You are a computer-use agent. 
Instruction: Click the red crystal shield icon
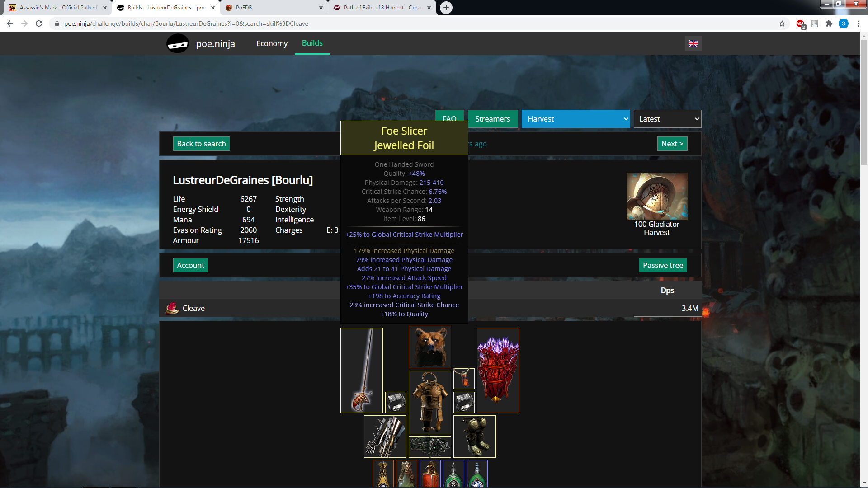click(498, 370)
